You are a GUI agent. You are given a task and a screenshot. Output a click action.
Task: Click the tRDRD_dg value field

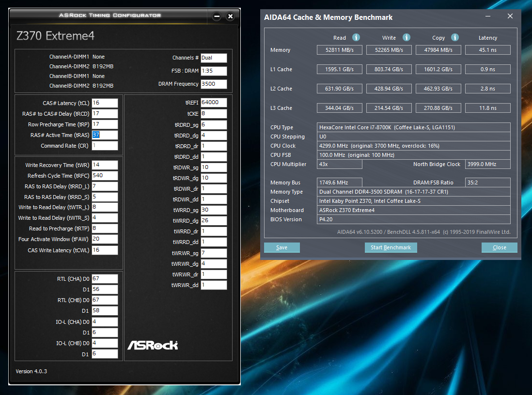[x=214, y=135]
